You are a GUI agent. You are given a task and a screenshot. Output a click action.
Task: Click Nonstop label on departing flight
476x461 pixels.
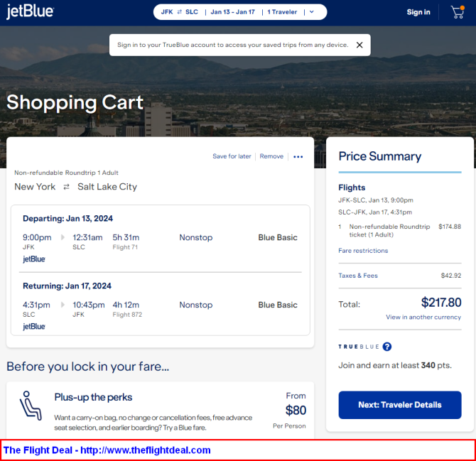click(196, 238)
